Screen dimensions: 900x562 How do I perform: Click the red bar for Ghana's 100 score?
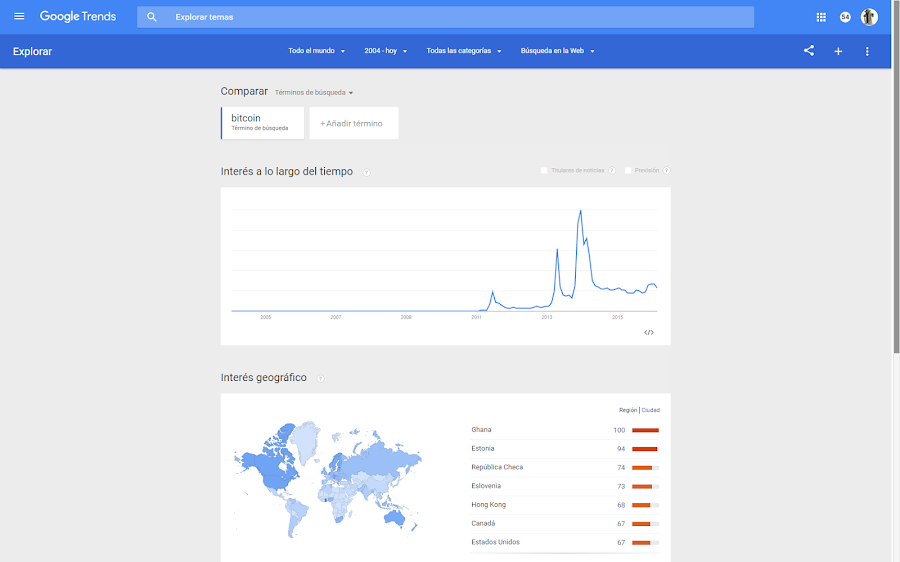[645, 430]
